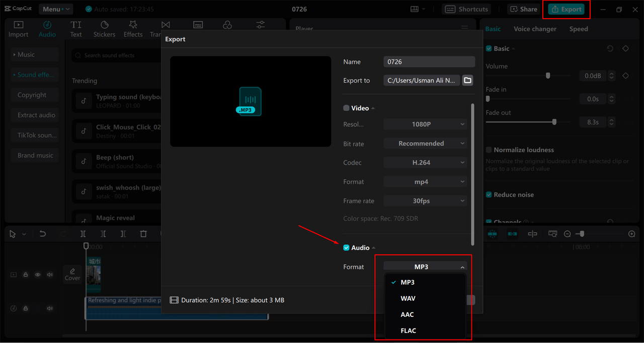Click the zoom in magnifier on timeline

[632, 234]
